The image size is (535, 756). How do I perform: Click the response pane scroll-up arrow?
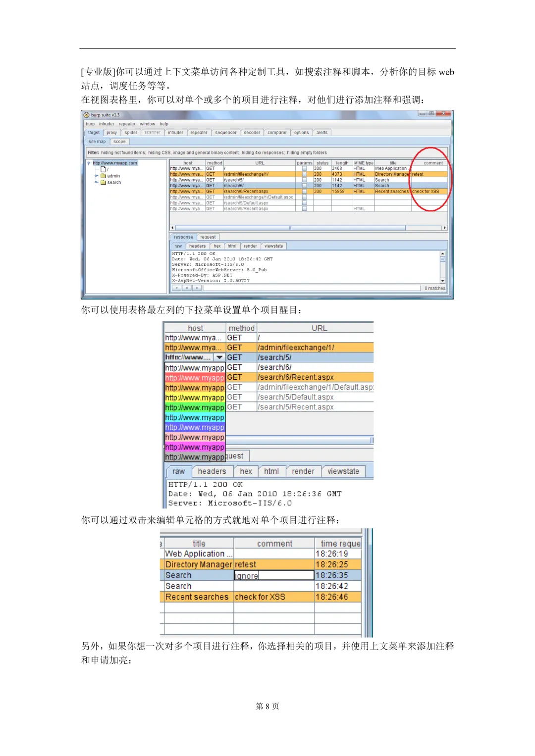[x=442, y=253]
